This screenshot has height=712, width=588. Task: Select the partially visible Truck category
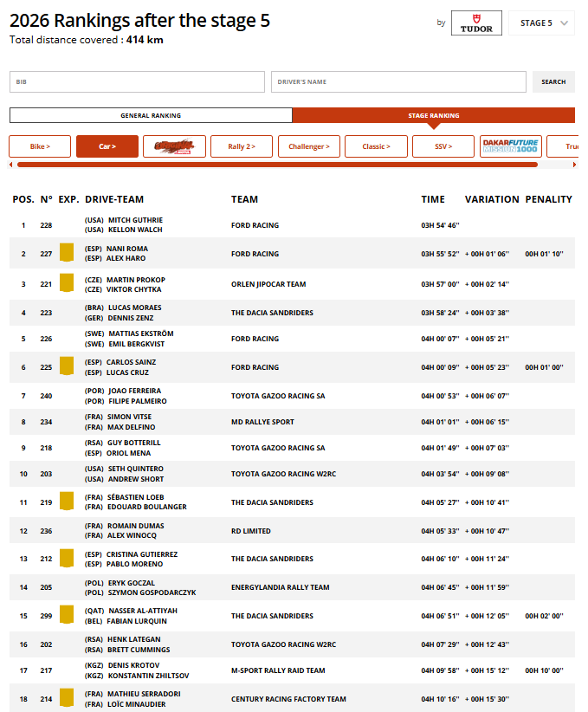(x=563, y=146)
